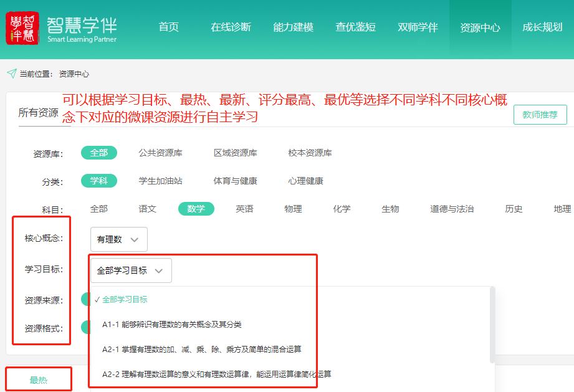This screenshot has height=392, width=574.
Task: Click the 所有资源 tab
Action: click(39, 113)
